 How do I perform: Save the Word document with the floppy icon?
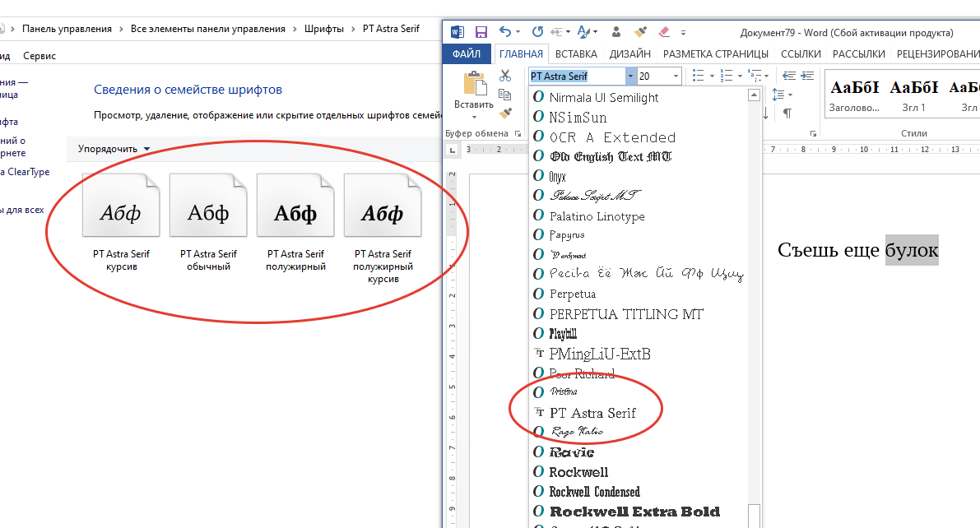pyautogui.click(x=481, y=32)
